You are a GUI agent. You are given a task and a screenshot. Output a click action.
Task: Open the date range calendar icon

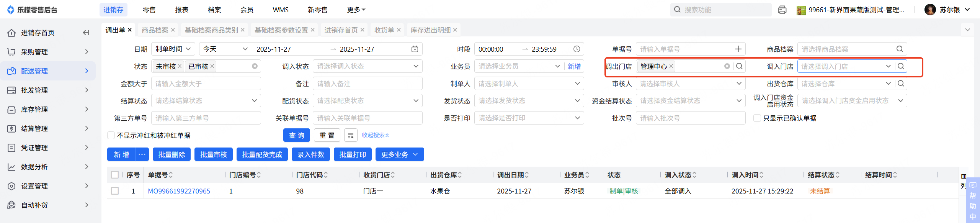(415, 49)
